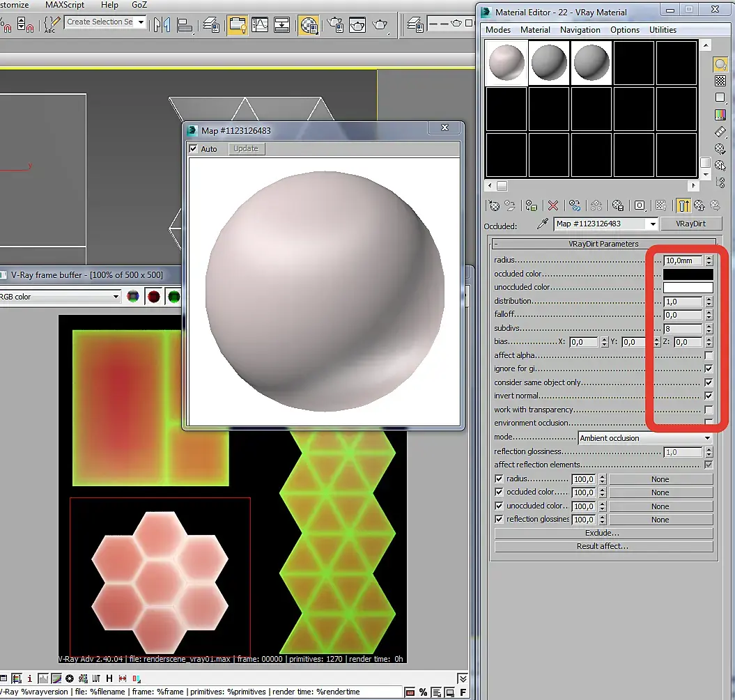Expand the Map #1123126483 name dropdown
This screenshot has width=735, height=700.
[652, 224]
